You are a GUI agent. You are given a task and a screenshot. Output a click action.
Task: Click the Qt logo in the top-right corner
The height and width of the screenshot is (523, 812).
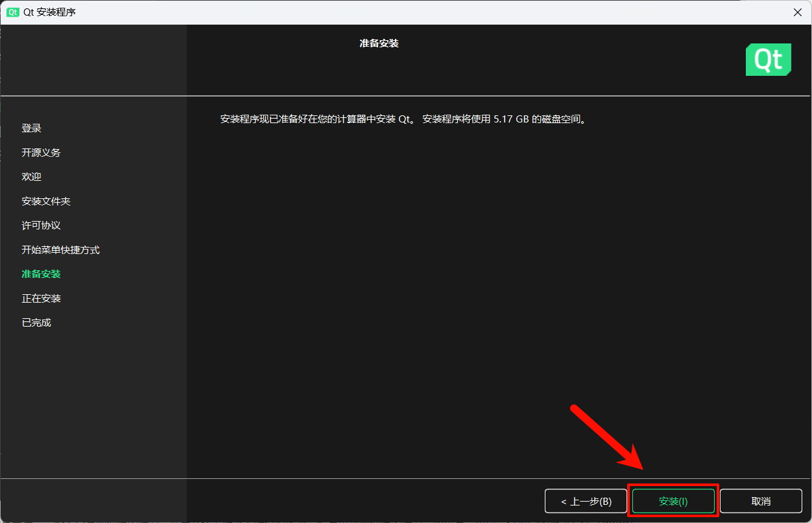coord(768,59)
